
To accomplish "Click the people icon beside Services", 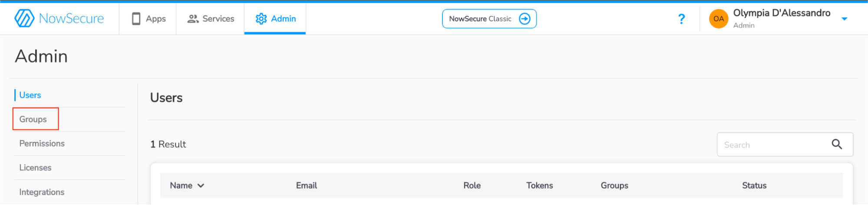I will tap(193, 19).
